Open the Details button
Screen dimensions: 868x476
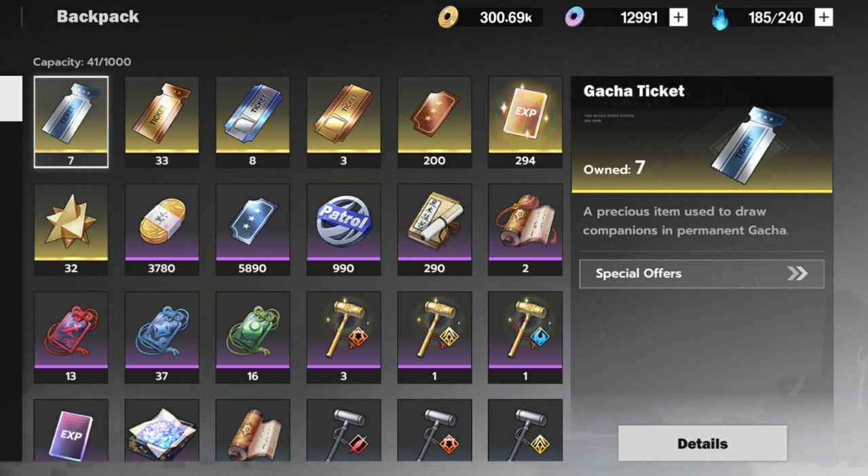(702, 443)
